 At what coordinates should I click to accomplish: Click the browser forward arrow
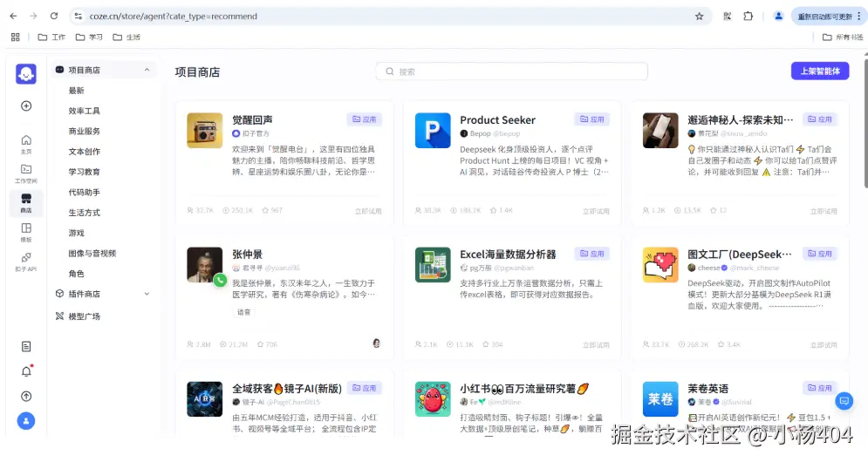(x=33, y=16)
